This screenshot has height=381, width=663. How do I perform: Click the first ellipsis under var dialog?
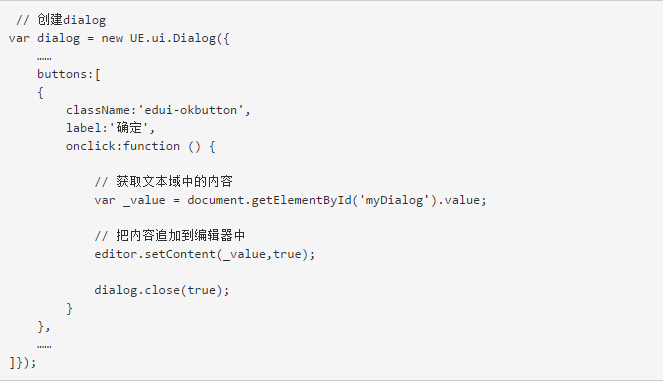pyautogui.click(x=44, y=58)
